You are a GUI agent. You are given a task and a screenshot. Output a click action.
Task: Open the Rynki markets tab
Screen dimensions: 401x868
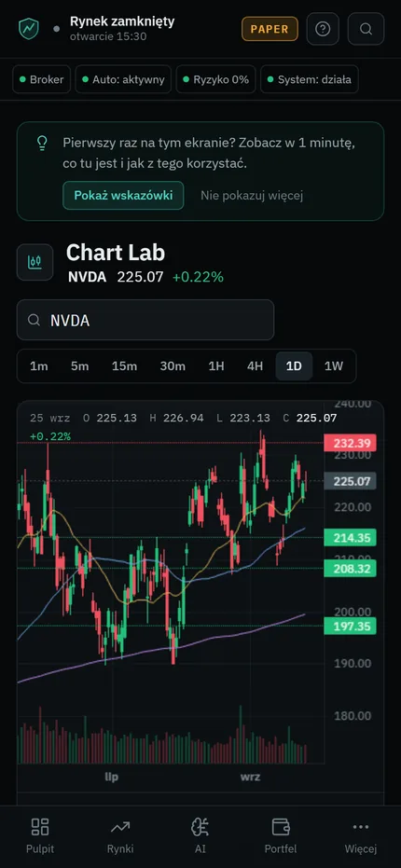[x=120, y=836]
